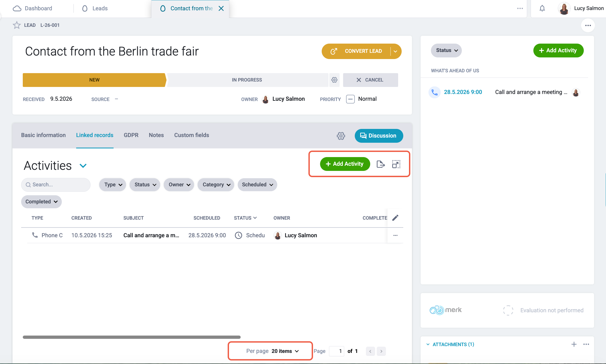Open the 28.5.2026 9:00 upcoming call link

463,92
